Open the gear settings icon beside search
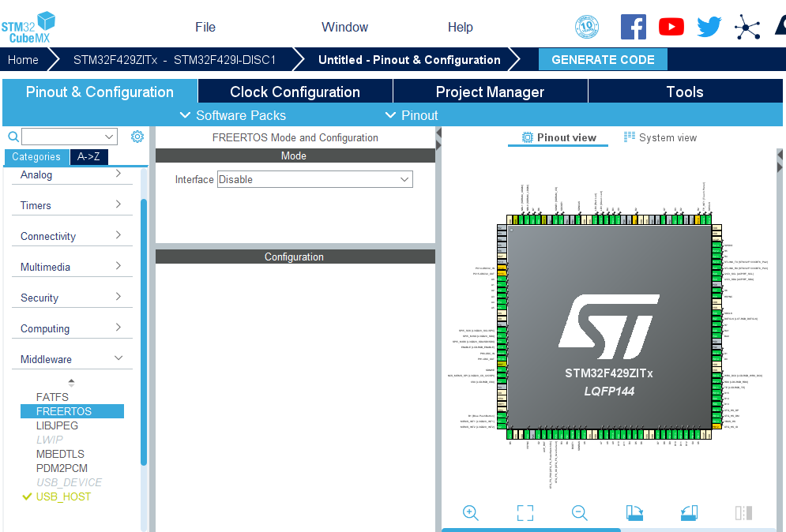This screenshot has width=786, height=532. (137, 137)
